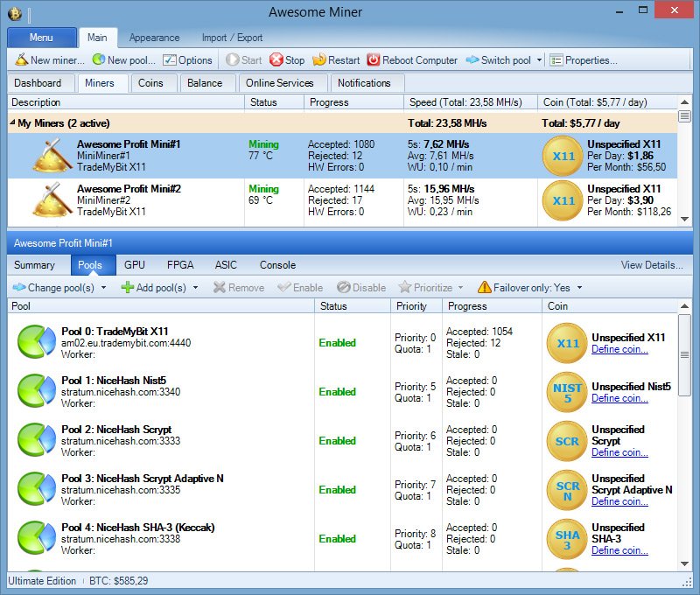Click the Reboot Computer power icon
Viewport: 700px width, 595px height.
(x=374, y=59)
